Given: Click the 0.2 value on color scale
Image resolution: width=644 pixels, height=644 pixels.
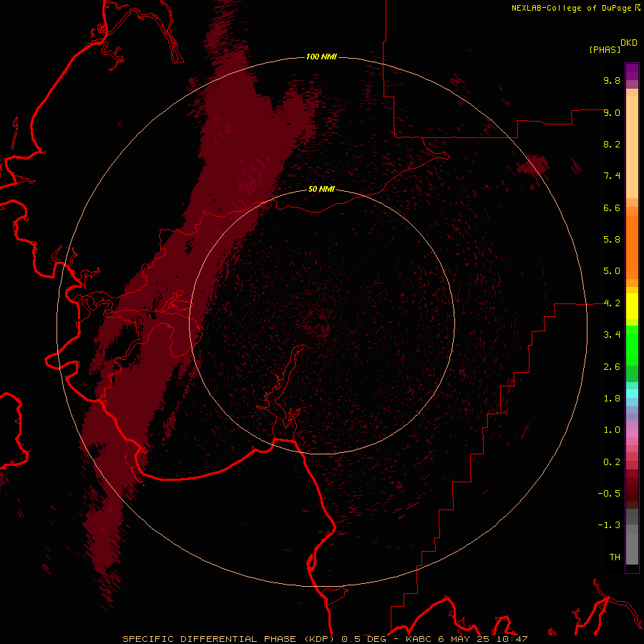Looking at the screenshot, I should click(x=612, y=462).
